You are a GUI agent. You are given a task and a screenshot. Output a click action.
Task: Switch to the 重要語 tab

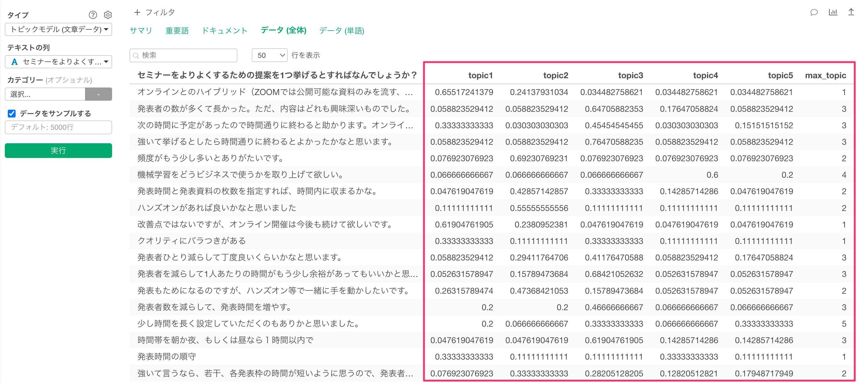click(x=177, y=31)
